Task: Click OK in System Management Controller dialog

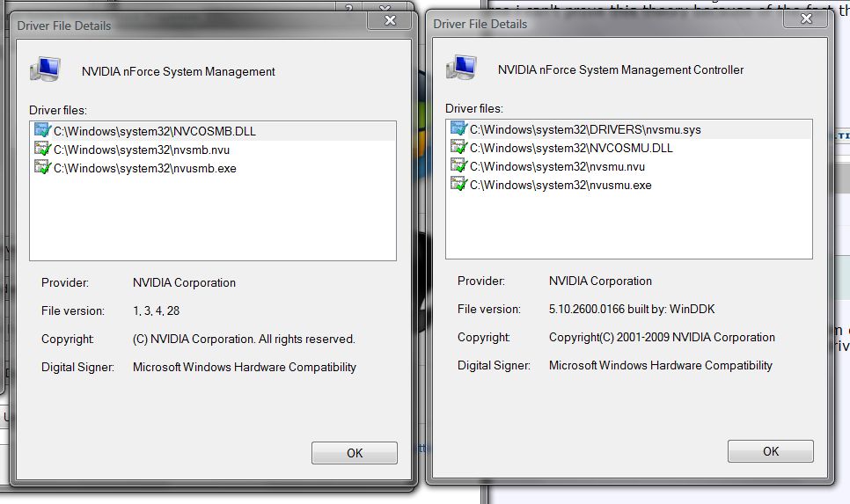Action: click(770, 451)
